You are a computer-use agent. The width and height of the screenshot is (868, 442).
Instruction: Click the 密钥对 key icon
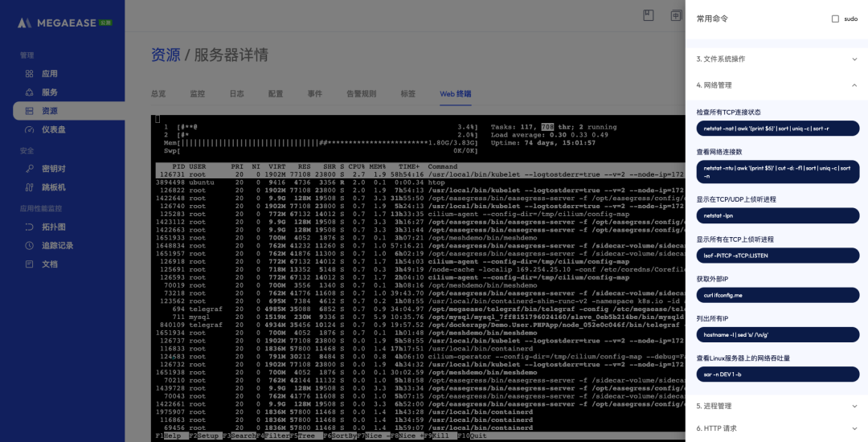tap(30, 169)
